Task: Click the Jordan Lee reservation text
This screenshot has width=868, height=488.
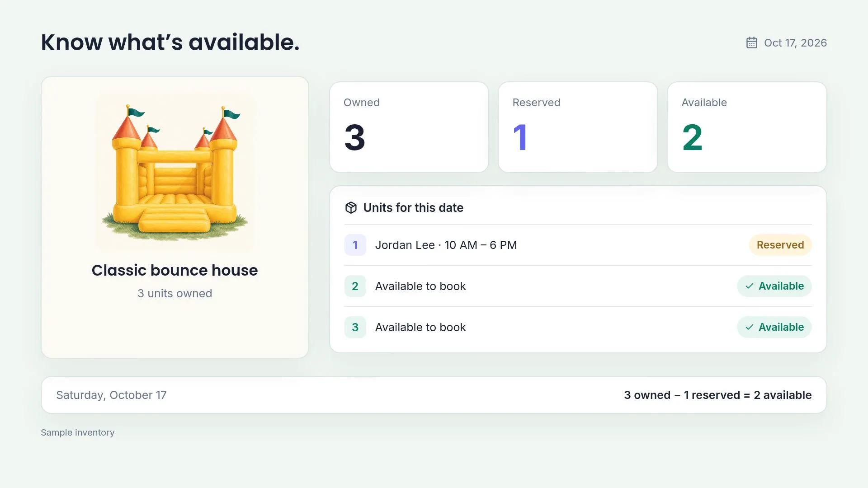Action: coord(446,245)
